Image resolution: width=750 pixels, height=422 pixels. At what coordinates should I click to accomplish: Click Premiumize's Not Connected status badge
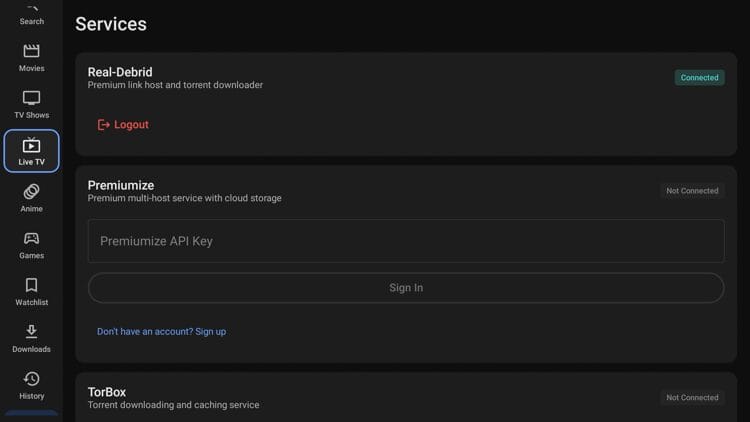point(692,190)
